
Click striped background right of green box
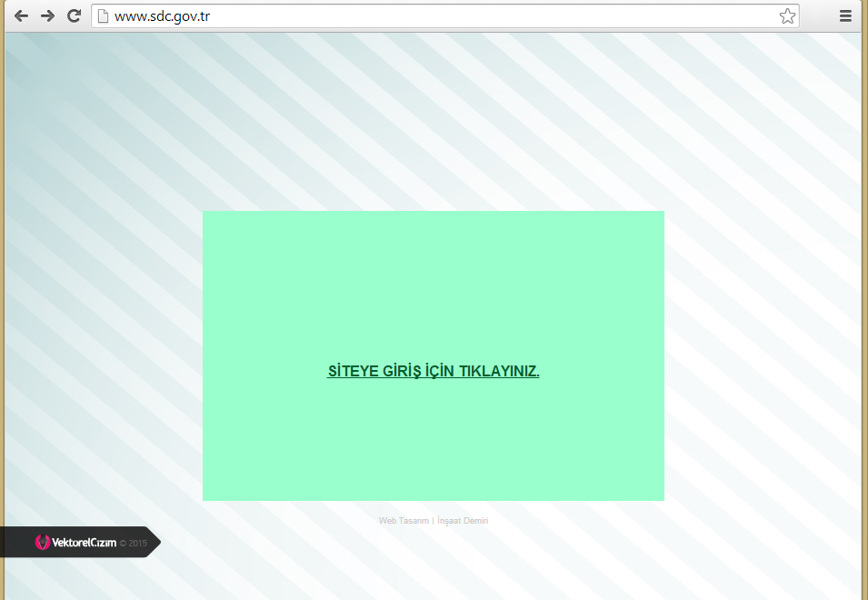pyautogui.click(x=763, y=355)
